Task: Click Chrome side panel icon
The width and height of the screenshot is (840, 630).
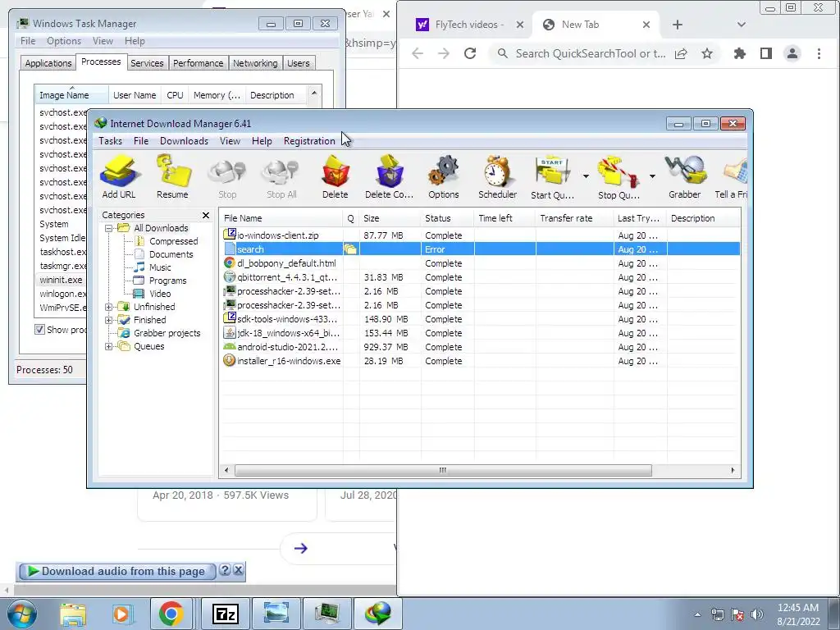Action: click(766, 53)
